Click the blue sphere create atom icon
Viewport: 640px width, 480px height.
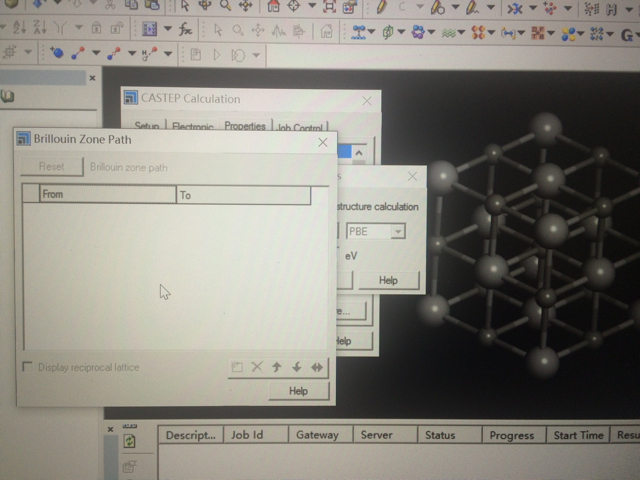point(57,52)
